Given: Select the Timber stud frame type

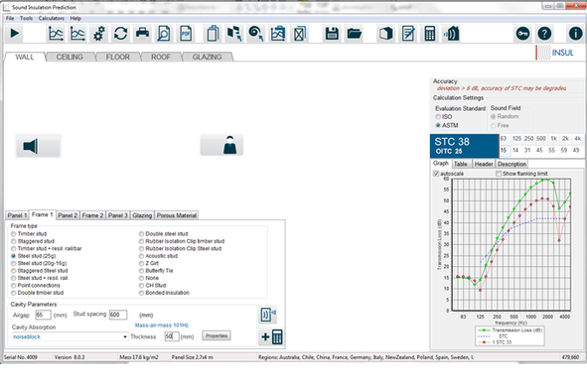Looking at the screenshot, I should [x=14, y=234].
